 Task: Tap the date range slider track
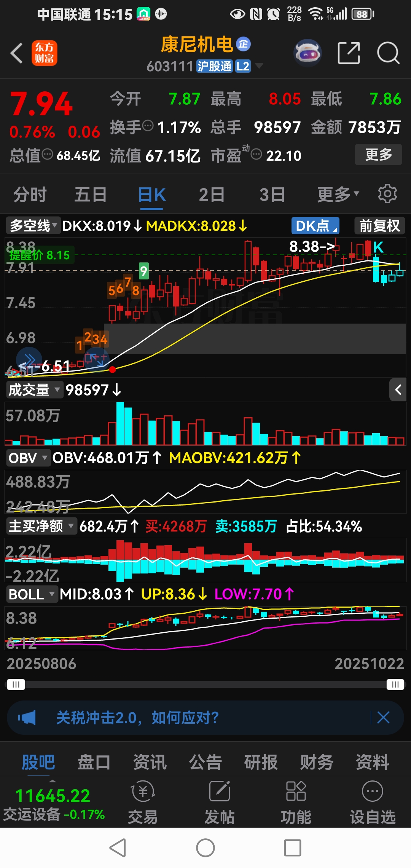pyautogui.click(x=205, y=685)
